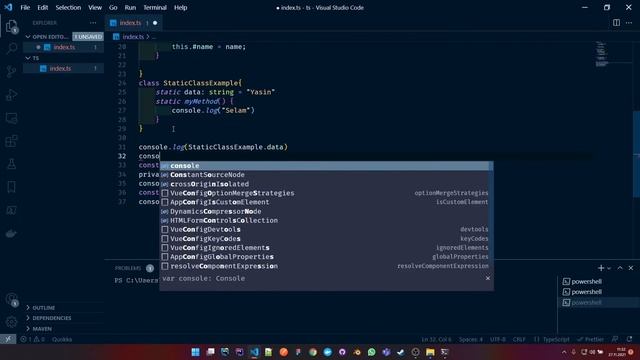Click the Spaces: 4 indentation setting
This screenshot has height=360, width=640.
pyautogui.click(x=471, y=339)
